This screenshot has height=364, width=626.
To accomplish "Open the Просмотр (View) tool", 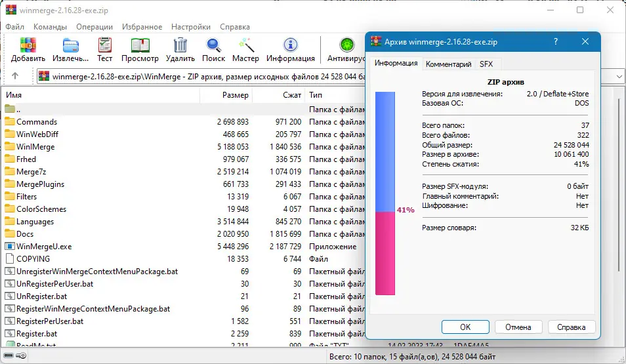I will tap(140, 50).
